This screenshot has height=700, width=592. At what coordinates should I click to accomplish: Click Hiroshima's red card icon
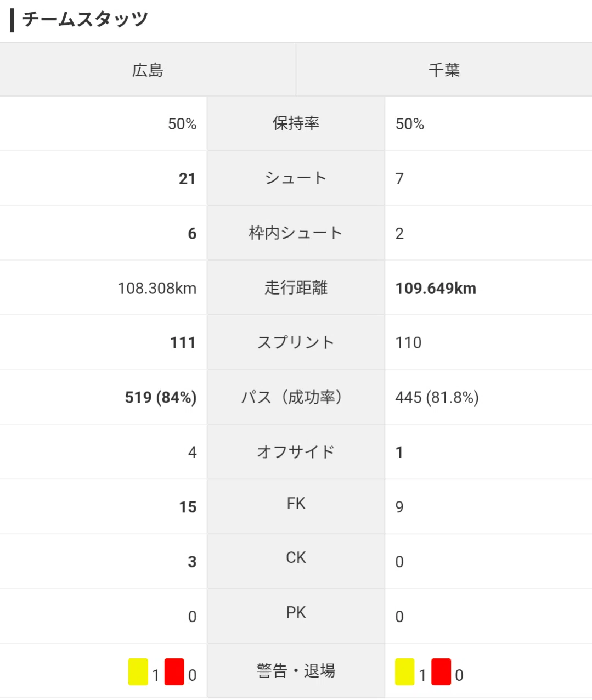(174, 671)
